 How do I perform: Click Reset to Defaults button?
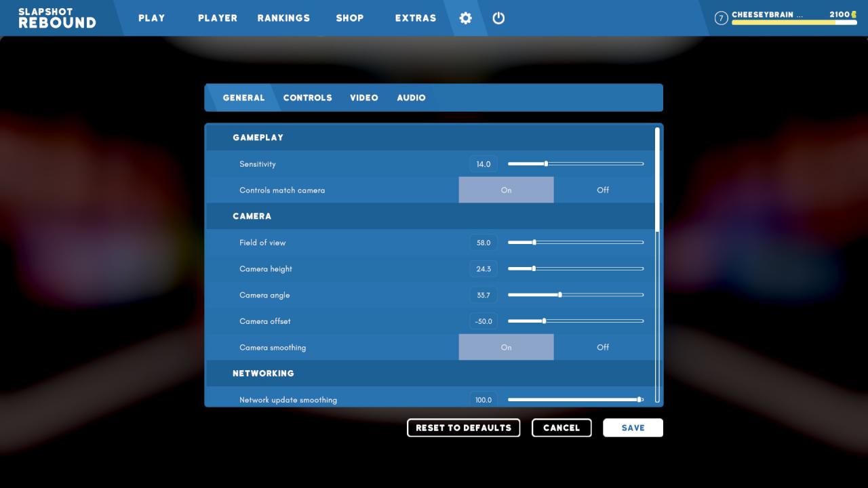(463, 428)
